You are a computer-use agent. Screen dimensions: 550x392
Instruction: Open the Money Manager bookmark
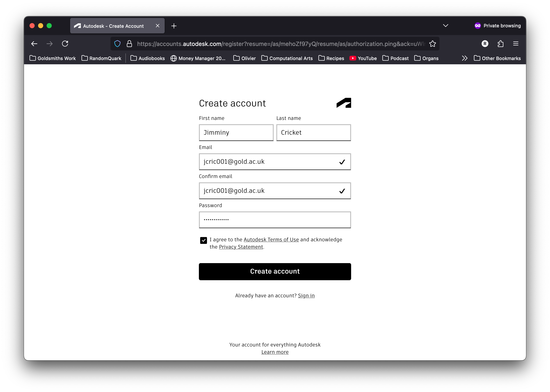[x=198, y=58]
